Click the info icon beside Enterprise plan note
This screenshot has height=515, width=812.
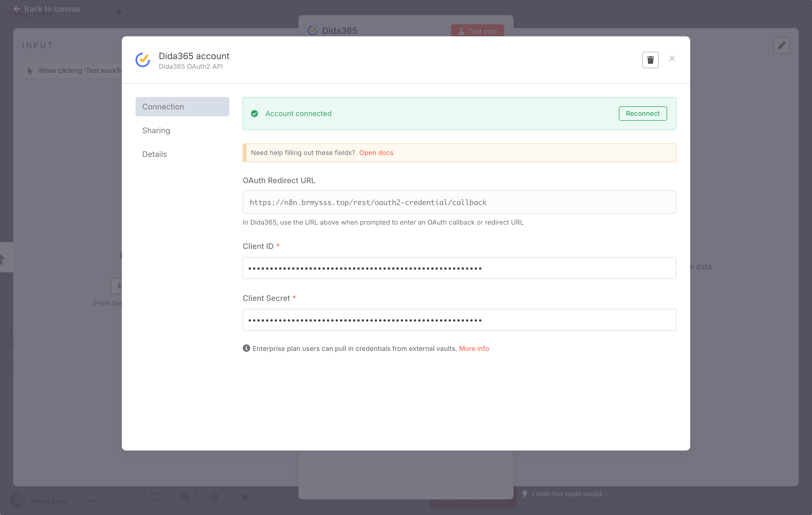tap(246, 348)
